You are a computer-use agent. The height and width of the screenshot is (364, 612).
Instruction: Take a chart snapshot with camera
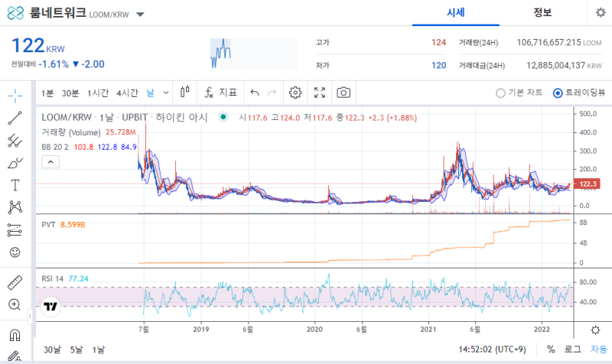tap(343, 93)
